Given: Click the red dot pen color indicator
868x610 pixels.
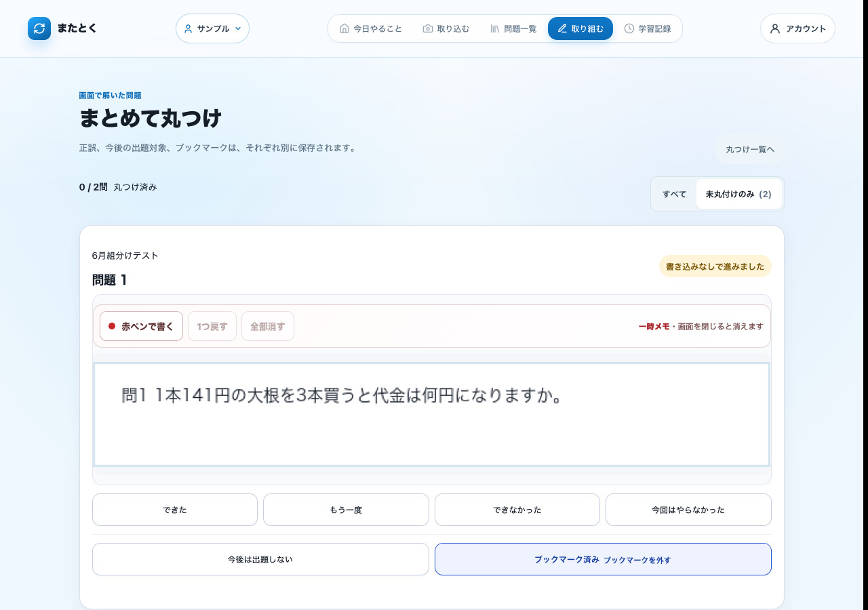Looking at the screenshot, I should tap(112, 326).
